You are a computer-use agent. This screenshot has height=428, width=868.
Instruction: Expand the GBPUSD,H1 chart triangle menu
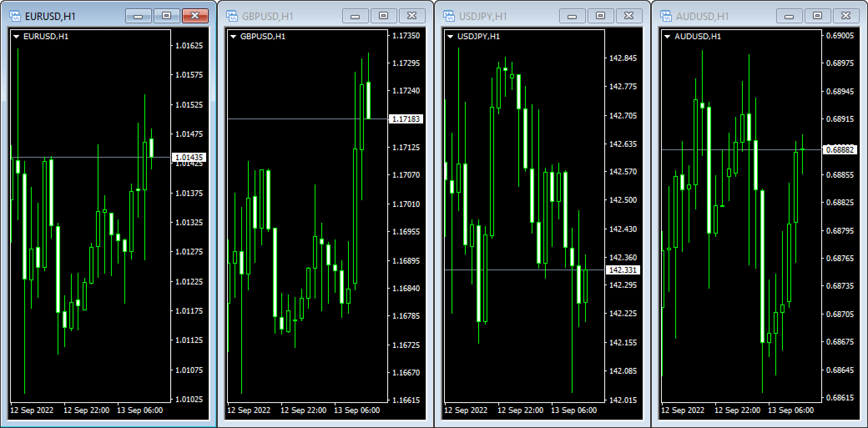pyautogui.click(x=234, y=36)
